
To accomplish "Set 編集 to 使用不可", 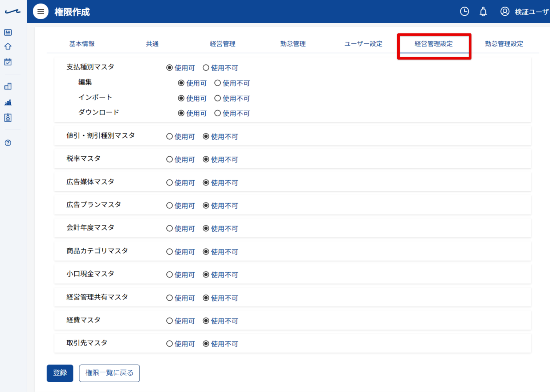I will [218, 83].
